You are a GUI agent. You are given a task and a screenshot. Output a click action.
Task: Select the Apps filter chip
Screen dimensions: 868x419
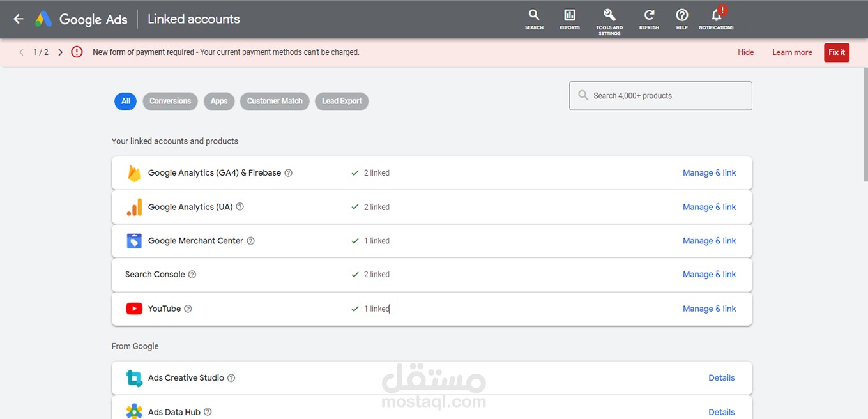tap(219, 101)
